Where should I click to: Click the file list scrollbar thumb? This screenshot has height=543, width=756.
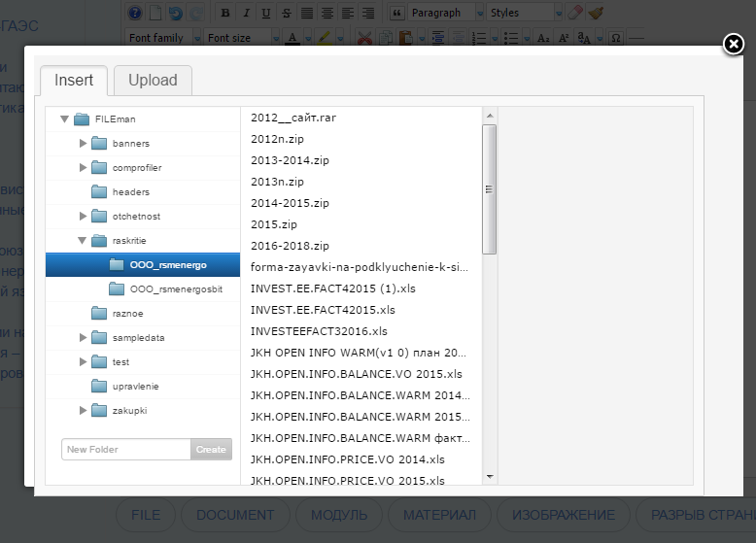490,188
